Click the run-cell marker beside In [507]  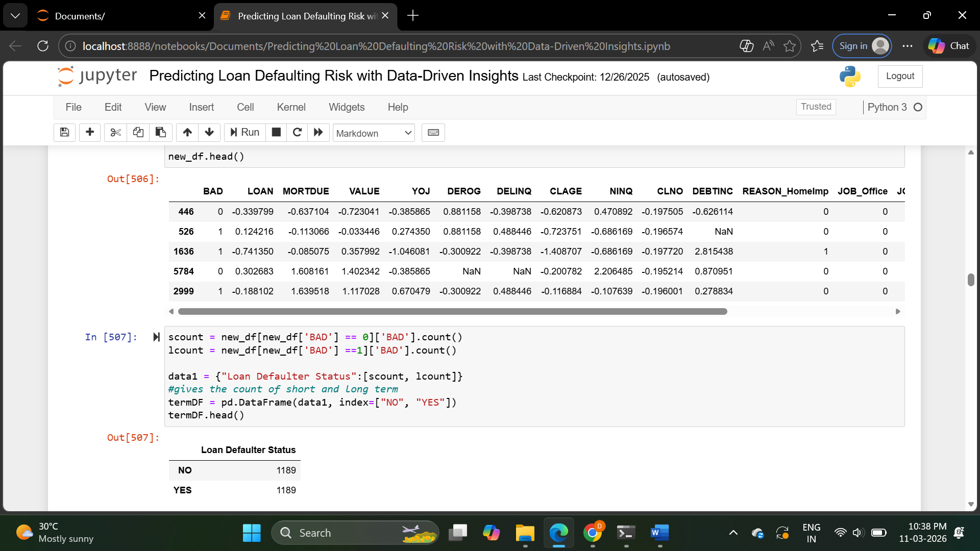(x=157, y=337)
